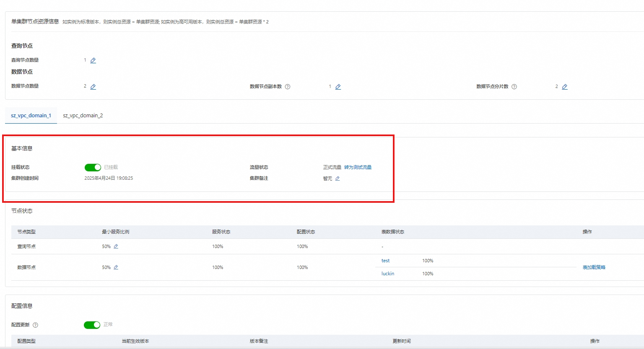
Task: Click the 转为测试流量 link
Action: (x=358, y=167)
